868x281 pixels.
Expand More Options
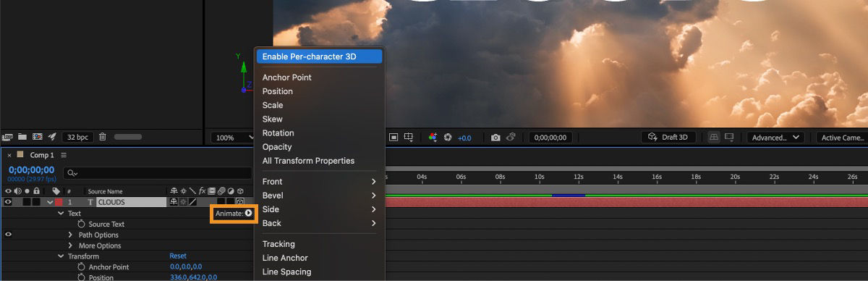[71, 246]
